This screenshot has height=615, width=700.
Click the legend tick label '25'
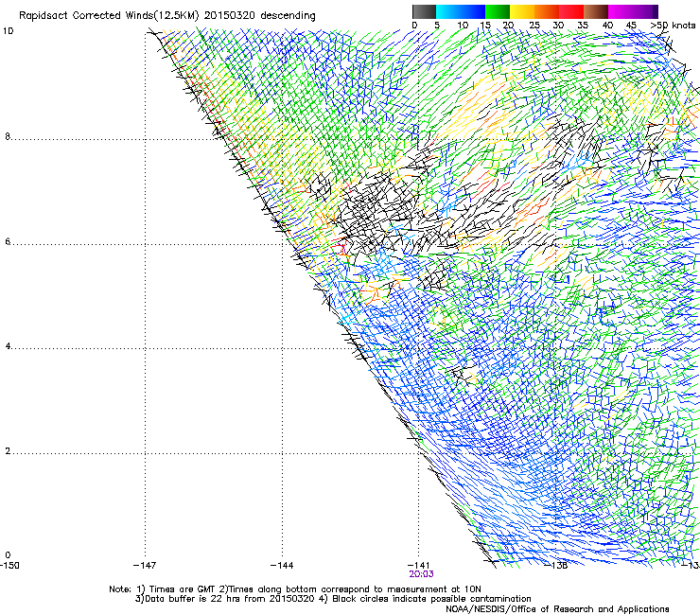pyautogui.click(x=534, y=26)
